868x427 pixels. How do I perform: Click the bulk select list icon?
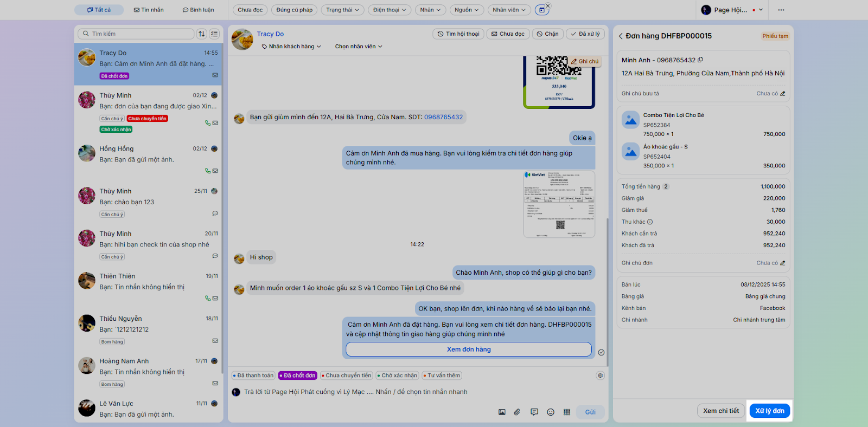point(215,34)
